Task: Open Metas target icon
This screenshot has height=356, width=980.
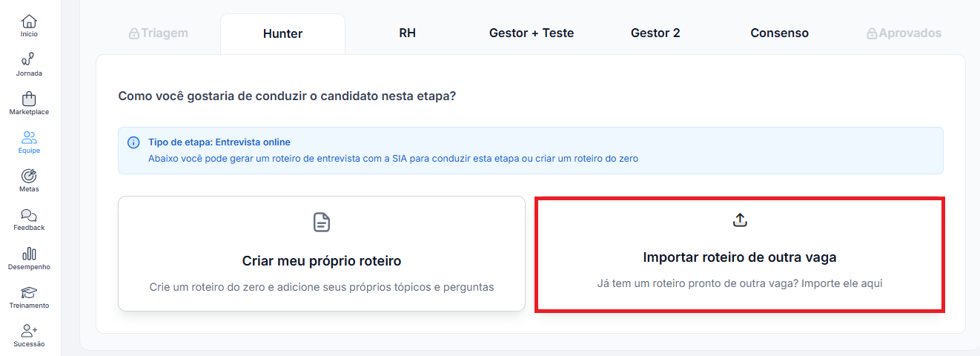Action: coord(29,177)
